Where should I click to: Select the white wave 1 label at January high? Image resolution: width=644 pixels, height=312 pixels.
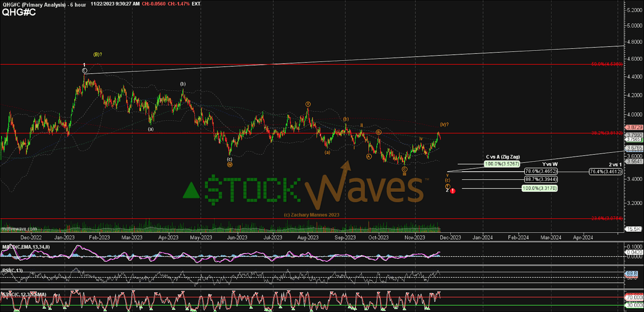pyautogui.click(x=85, y=65)
